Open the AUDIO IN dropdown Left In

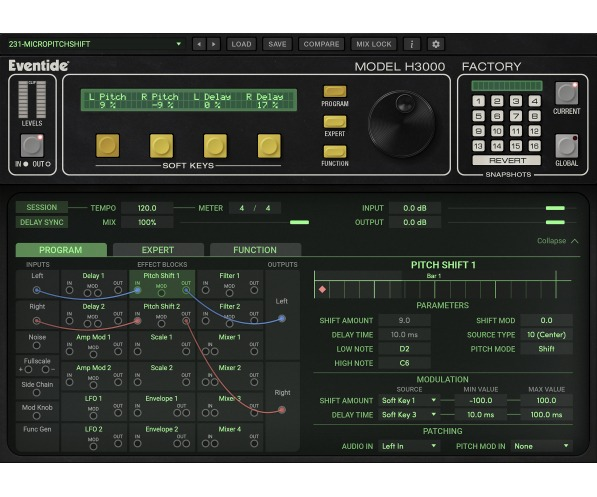point(409,446)
